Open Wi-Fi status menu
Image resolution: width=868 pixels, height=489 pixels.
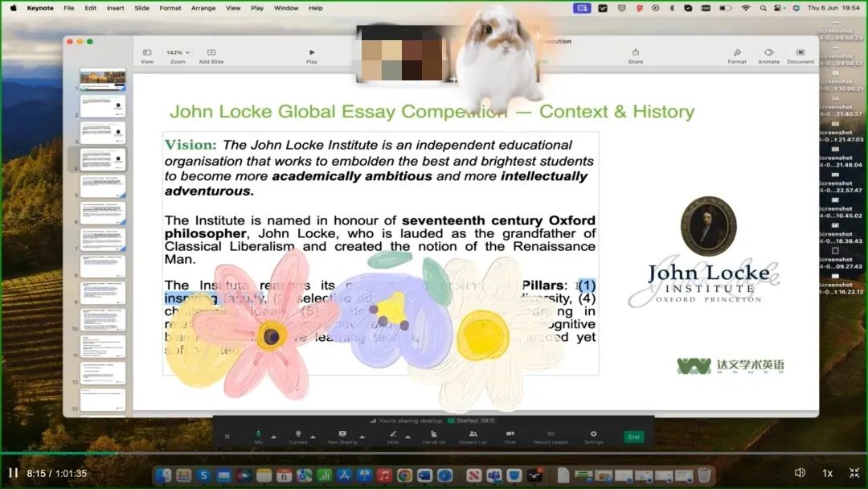(746, 8)
